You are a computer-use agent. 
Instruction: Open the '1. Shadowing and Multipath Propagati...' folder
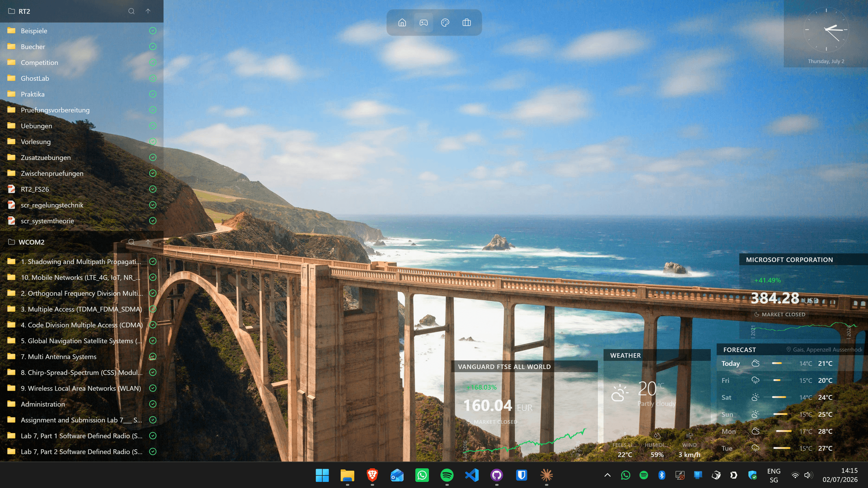tap(82, 261)
